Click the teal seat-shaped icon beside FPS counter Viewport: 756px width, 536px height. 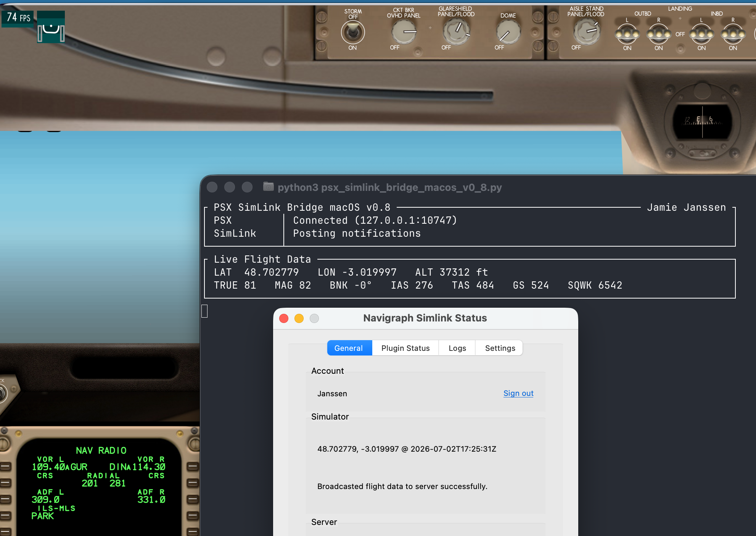[51, 27]
